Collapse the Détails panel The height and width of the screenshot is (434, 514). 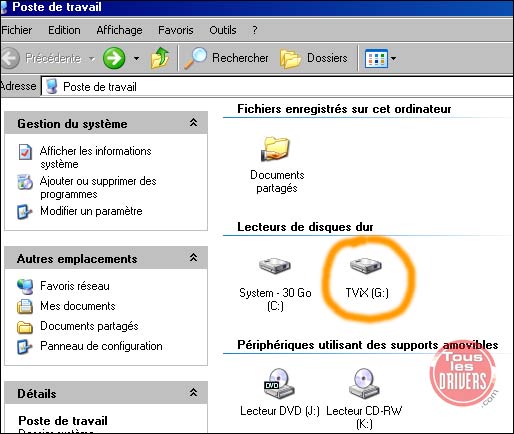[193, 392]
